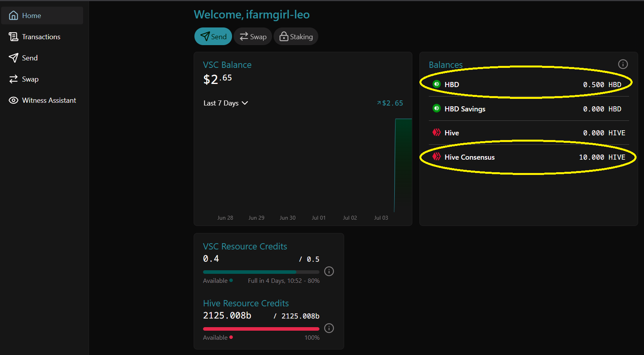Screen dimensions: 644x355
Task: Click the Home house icon
Action: click(13, 16)
